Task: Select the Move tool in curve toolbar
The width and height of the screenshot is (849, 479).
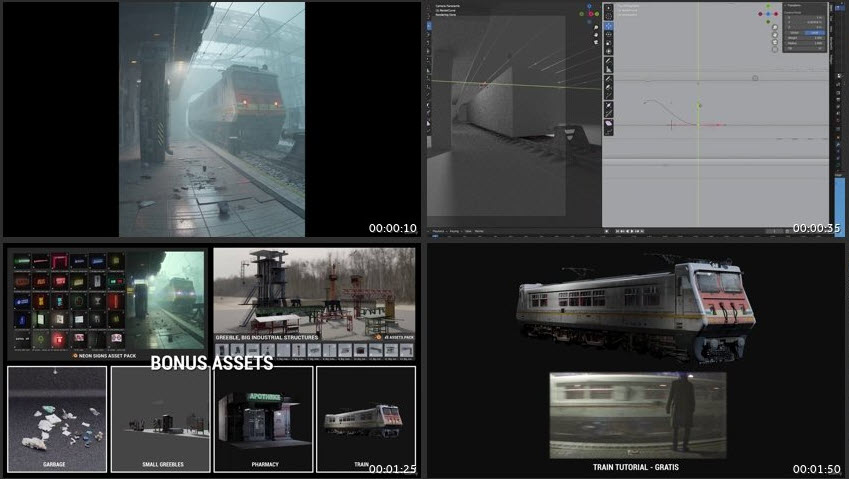Action: click(609, 26)
